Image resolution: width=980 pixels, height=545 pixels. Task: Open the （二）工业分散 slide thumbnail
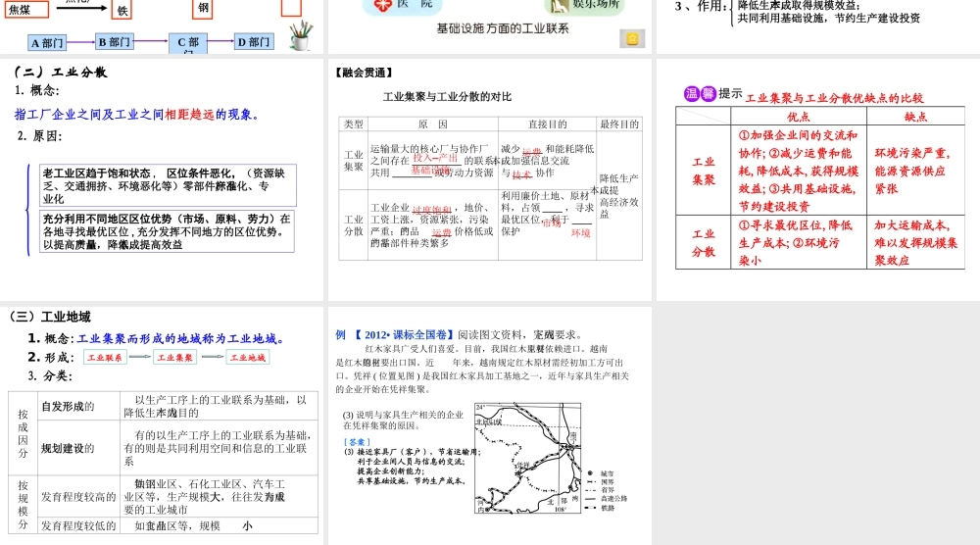click(x=163, y=180)
